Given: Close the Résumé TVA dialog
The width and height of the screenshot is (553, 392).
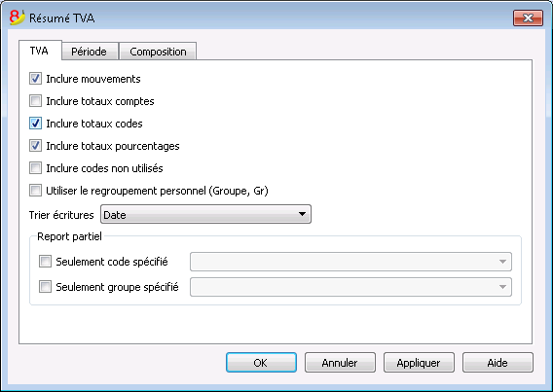Looking at the screenshot, I should click(x=528, y=18).
